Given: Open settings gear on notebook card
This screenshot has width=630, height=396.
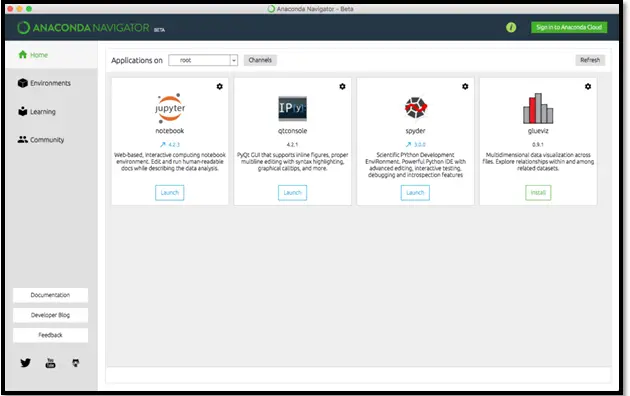Looking at the screenshot, I should 219,86.
